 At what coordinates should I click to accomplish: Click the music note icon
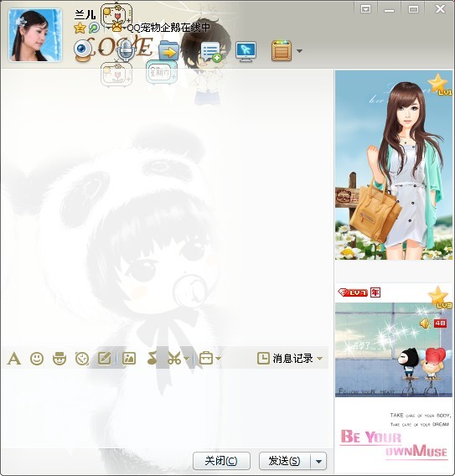pos(152,359)
